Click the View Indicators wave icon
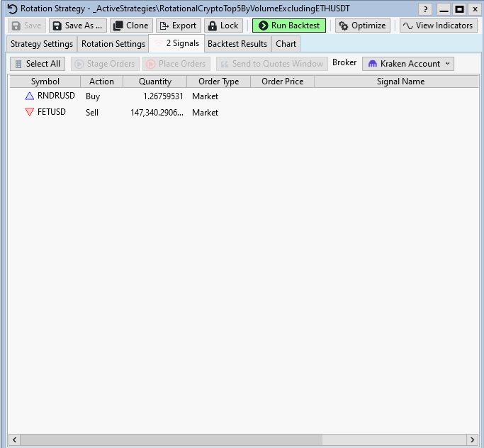484x448 pixels. [x=407, y=26]
